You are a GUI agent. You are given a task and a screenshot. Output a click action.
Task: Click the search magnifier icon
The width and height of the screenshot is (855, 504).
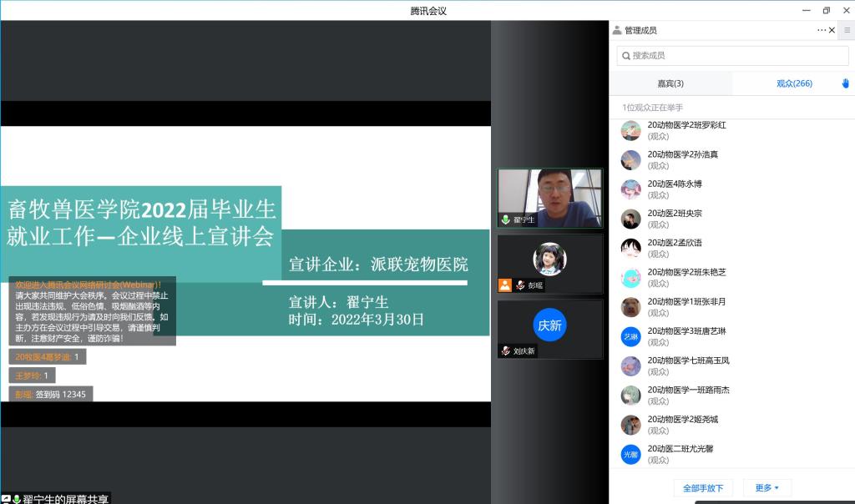626,56
